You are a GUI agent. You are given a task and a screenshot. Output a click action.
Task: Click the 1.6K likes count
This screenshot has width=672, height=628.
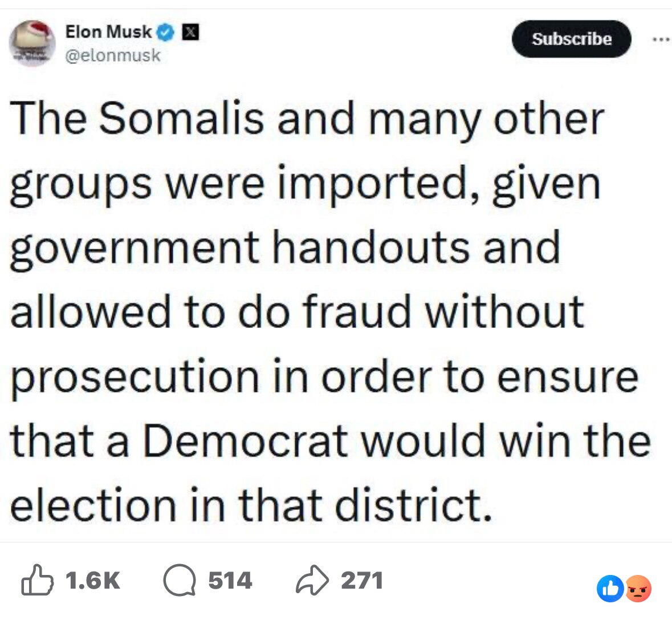point(93,581)
